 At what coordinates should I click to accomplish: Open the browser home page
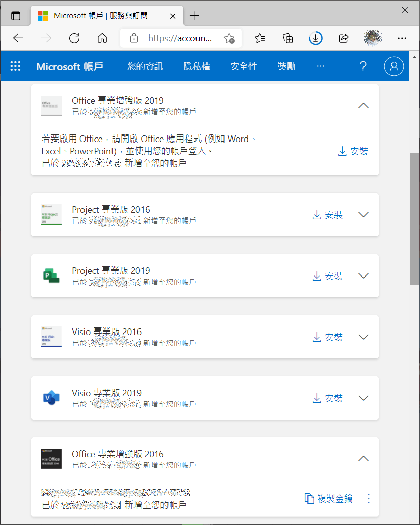click(102, 38)
